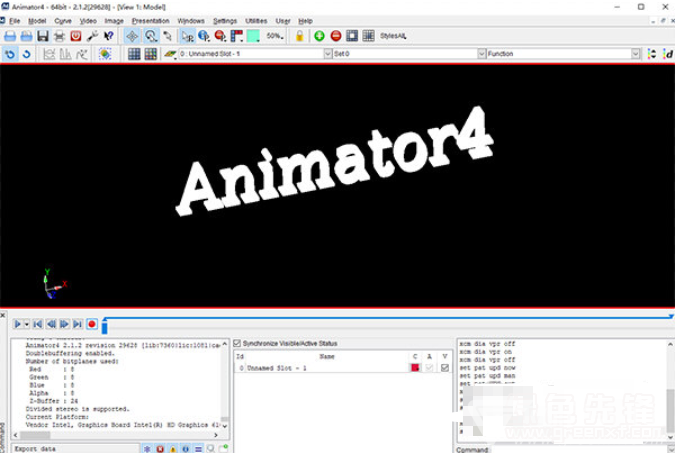The image size is (675, 453).
Task: Open the Model menu
Action: point(37,21)
